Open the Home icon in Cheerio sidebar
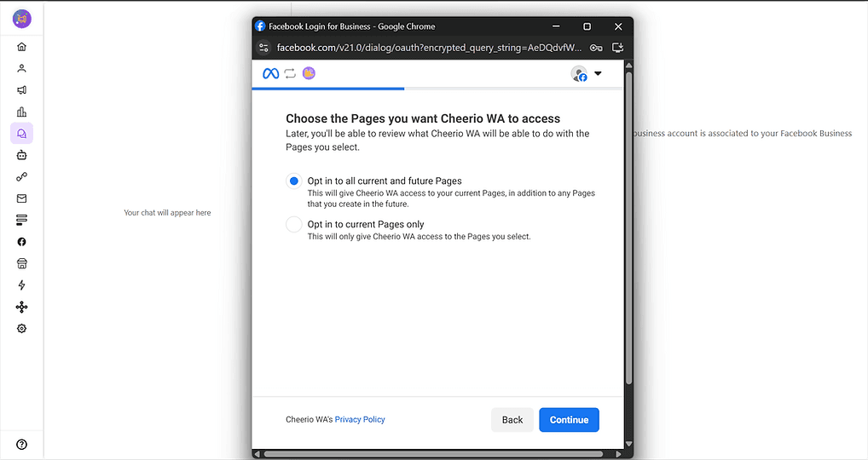868x460 pixels. click(x=21, y=47)
